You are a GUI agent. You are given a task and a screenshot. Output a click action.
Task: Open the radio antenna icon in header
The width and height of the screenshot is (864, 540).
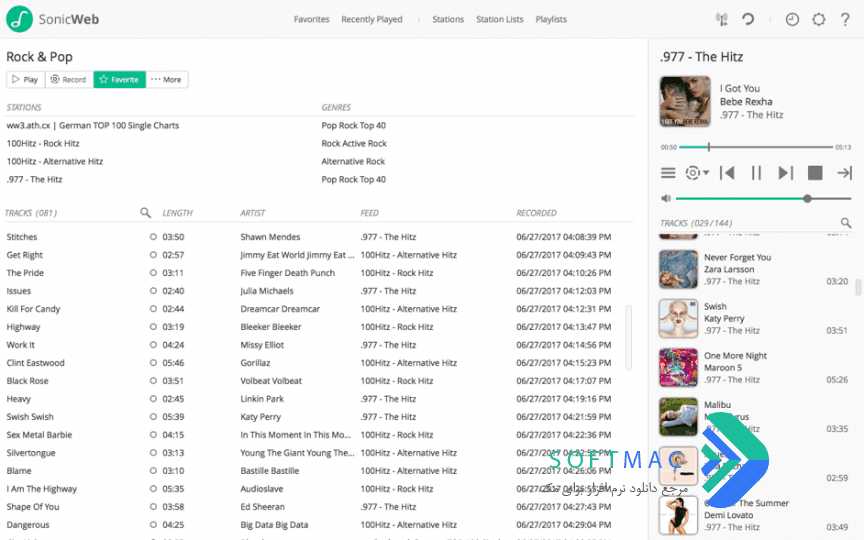tap(721, 19)
